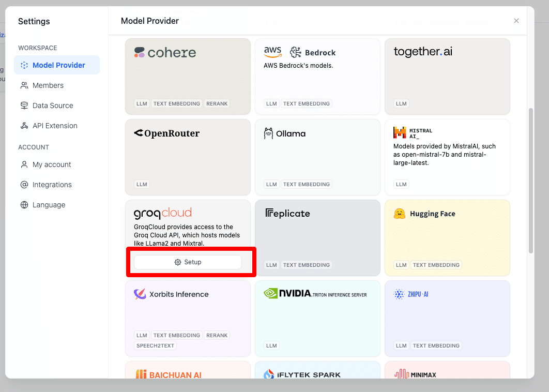Go to My account settings
The width and height of the screenshot is (549, 392).
coord(57,164)
